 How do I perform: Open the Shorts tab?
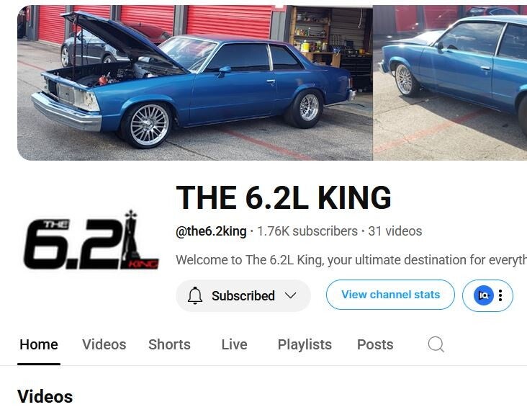pos(169,344)
